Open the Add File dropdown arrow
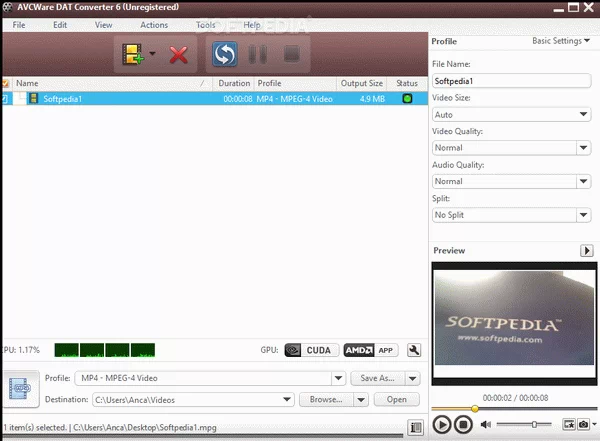The height and width of the screenshot is (441, 600). [x=152, y=54]
